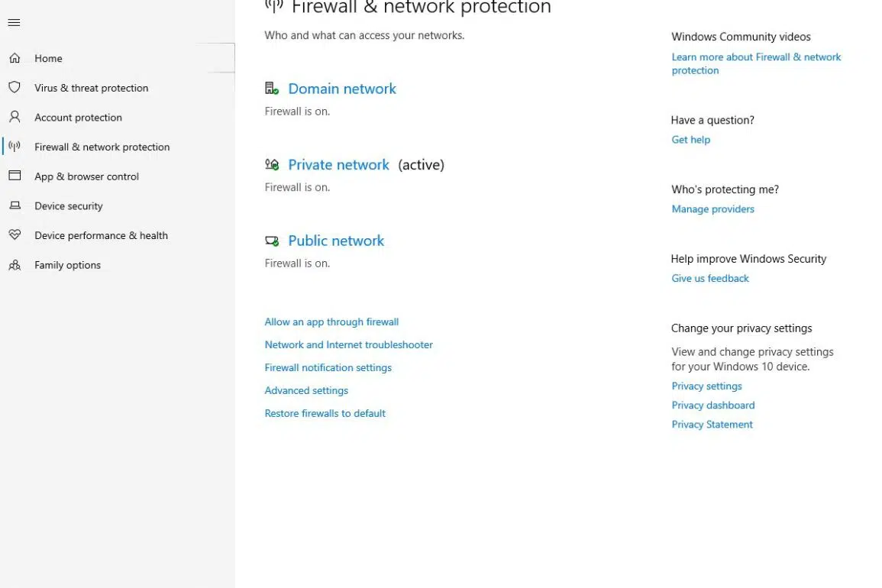Click the Device performance heart icon
882x588 pixels.
click(15, 234)
